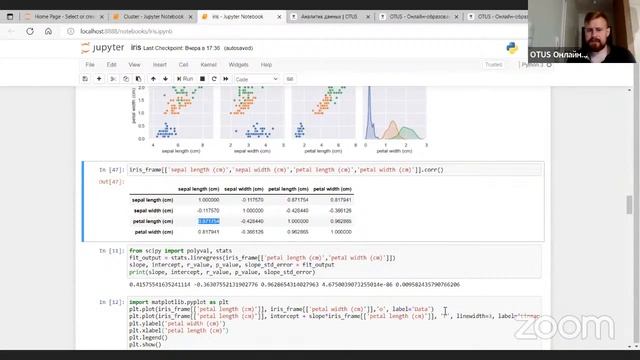Move the selected cell up
Screen dimensions: 640x360
(x=153, y=79)
